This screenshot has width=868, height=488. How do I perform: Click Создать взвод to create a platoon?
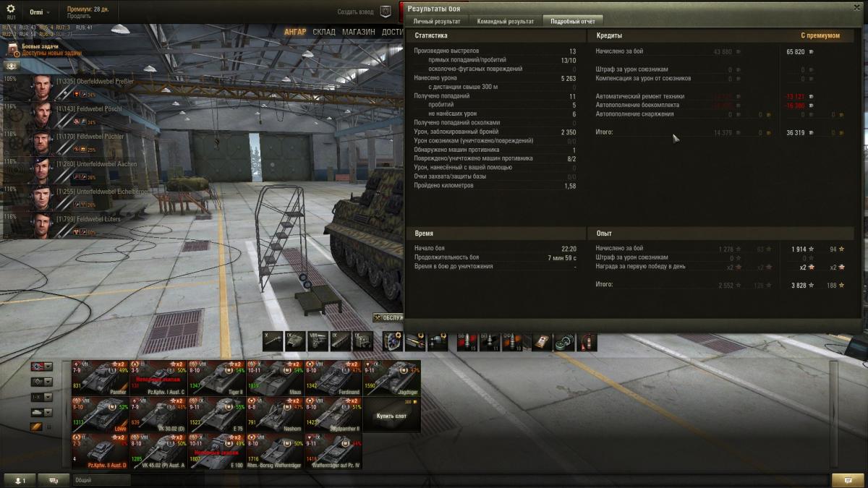click(x=356, y=12)
